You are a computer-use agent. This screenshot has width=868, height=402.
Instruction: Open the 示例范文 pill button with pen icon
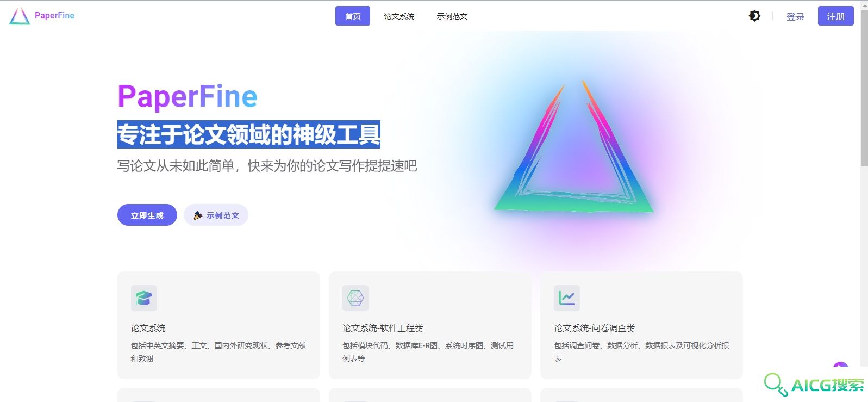point(216,215)
